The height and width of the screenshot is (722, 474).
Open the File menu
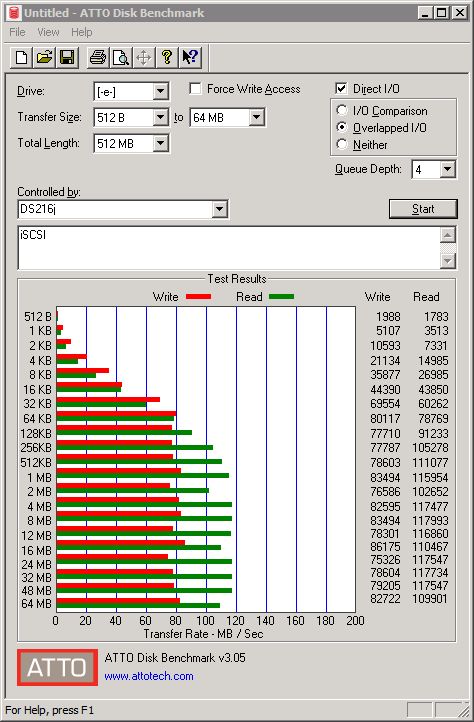click(x=18, y=32)
